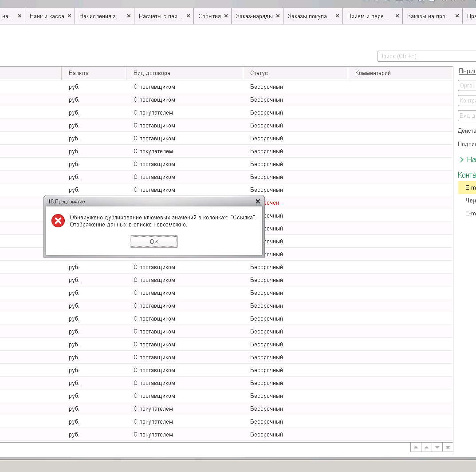
Task: Open the Период link in filter panel
Action: click(x=467, y=71)
